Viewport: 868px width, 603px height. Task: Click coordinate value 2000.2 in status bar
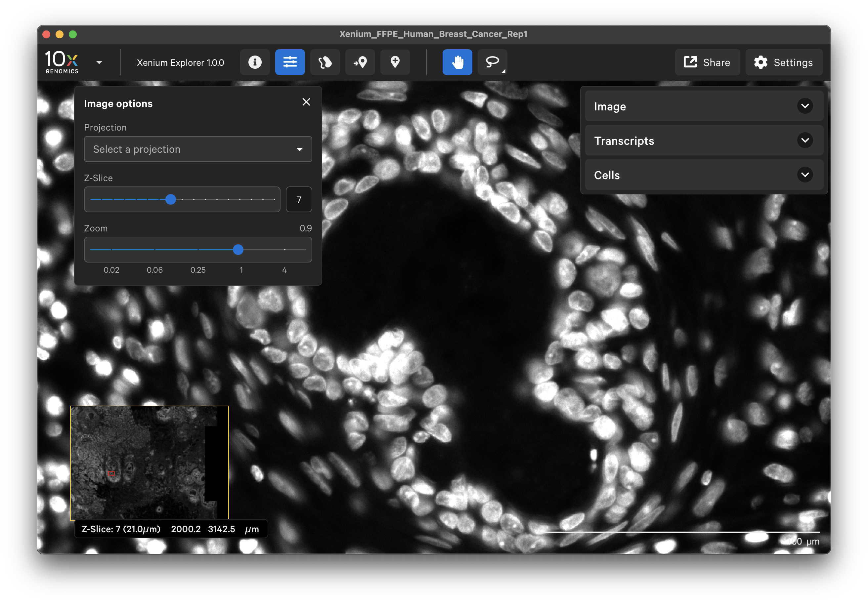(186, 529)
